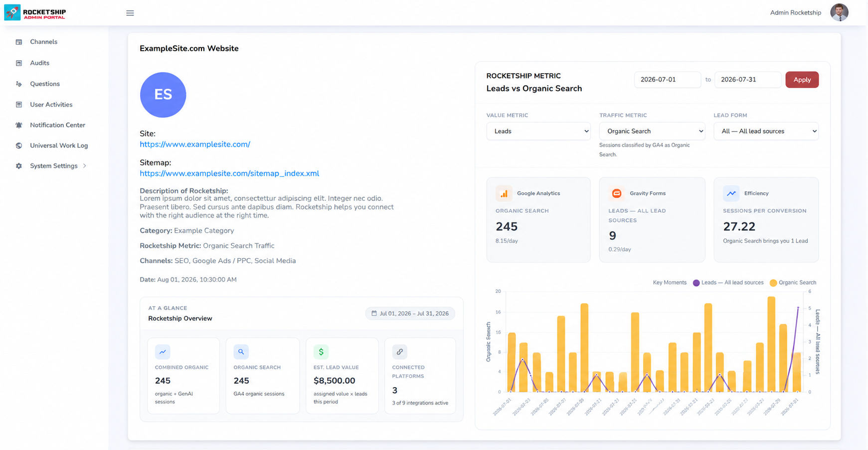
Task: Click the Efficiency trend line icon
Action: (731, 193)
